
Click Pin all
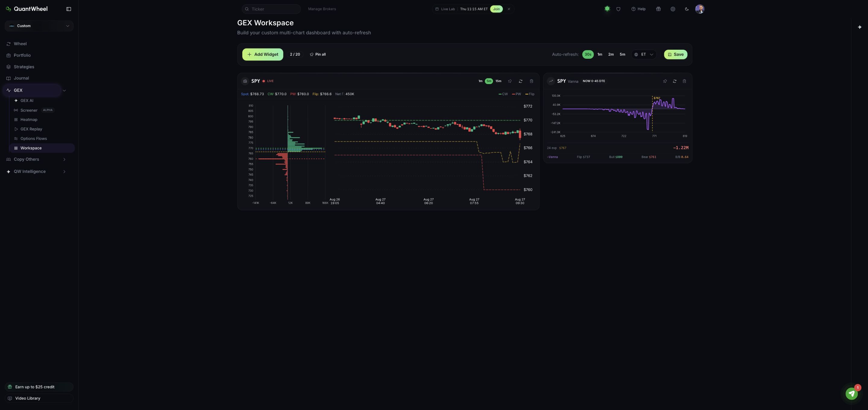pyautogui.click(x=318, y=54)
